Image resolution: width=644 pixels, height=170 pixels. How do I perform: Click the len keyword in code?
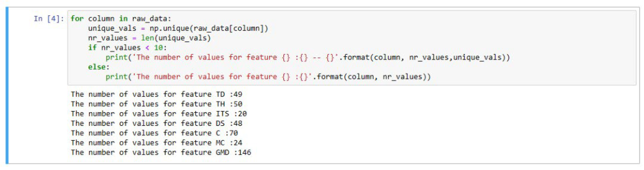(x=147, y=38)
